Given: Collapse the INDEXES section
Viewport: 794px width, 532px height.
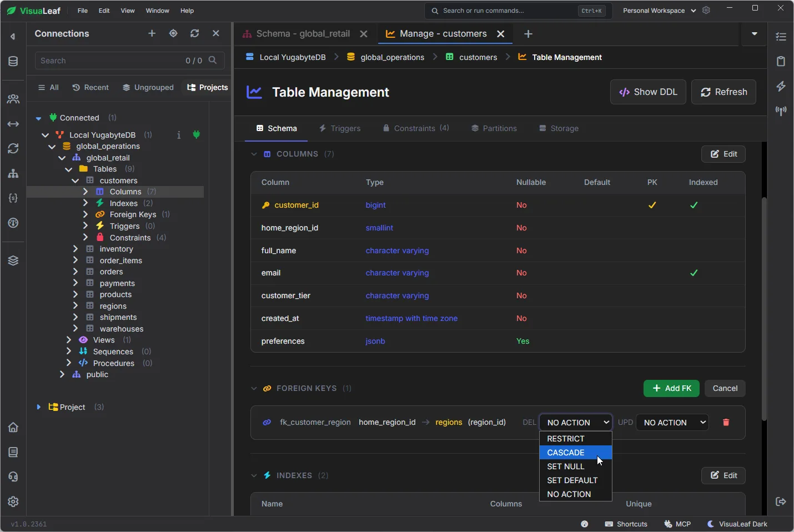Looking at the screenshot, I should [x=254, y=476].
